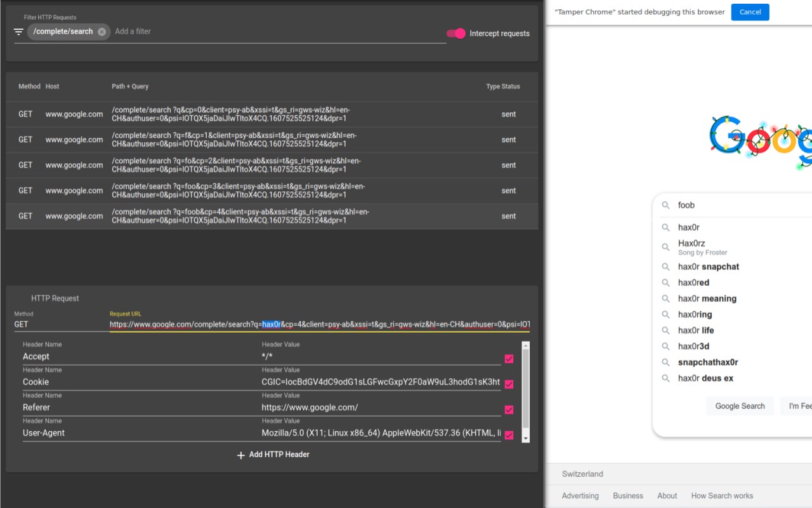Click the headers list scrollbar
The image size is (812, 508).
point(525,389)
